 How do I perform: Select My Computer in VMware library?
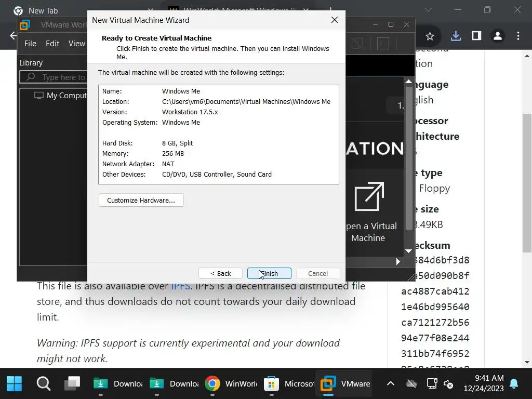[x=61, y=96]
